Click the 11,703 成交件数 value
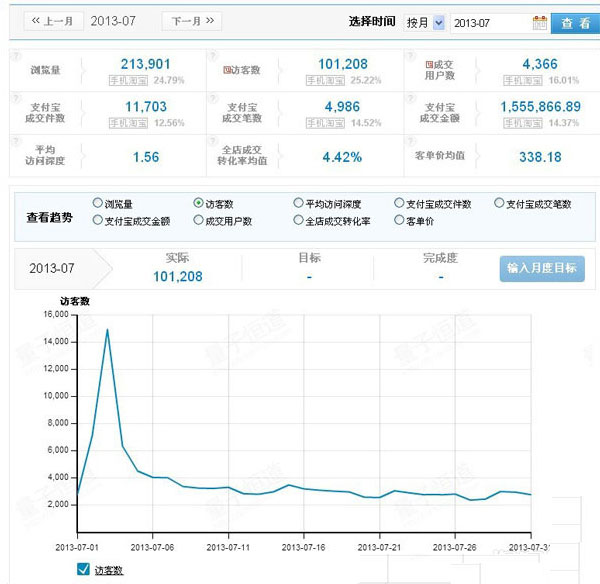This screenshot has width=600, height=584. (146, 106)
